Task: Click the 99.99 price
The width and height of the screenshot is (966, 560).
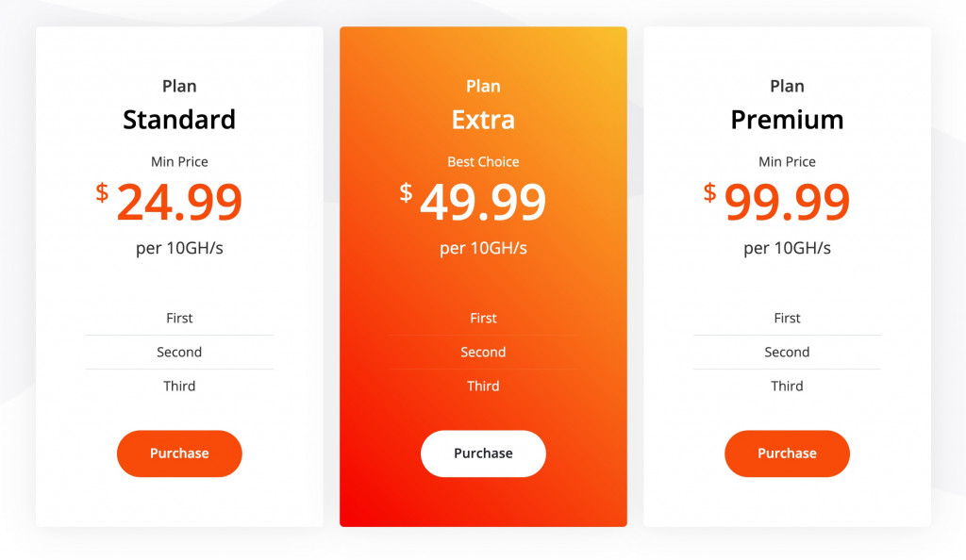Action: pos(787,202)
